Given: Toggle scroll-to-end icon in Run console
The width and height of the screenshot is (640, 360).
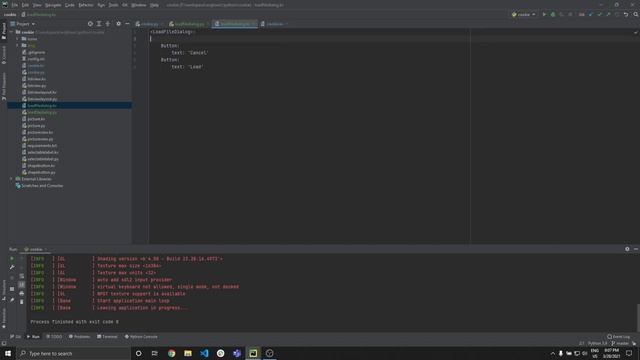Looking at the screenshot, I should coord(22,284).
